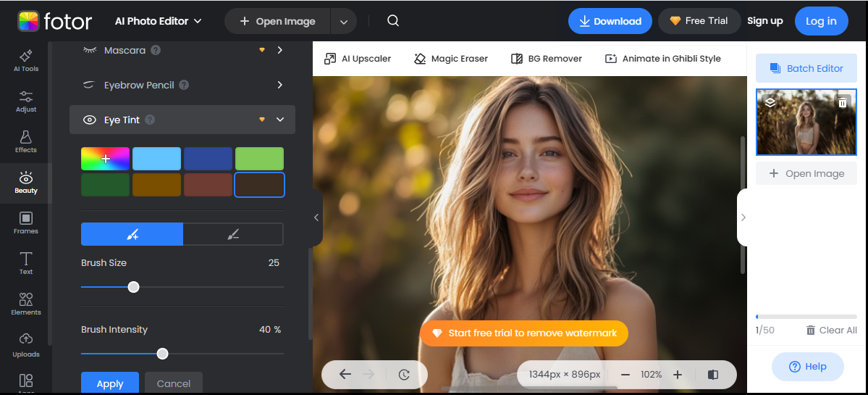This screenshot has width=868, height=395.
Task: Click Clear All images
Action: (x=832, y=330)
